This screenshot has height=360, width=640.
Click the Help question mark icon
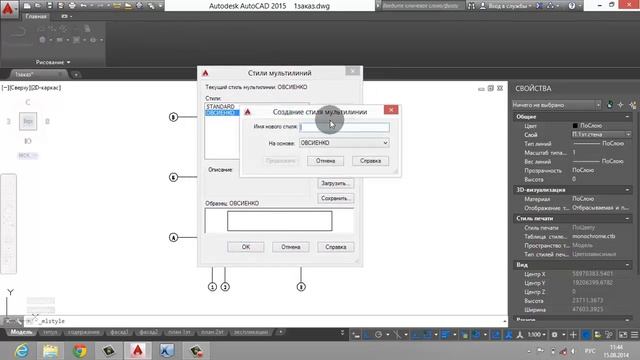[571, 6]
